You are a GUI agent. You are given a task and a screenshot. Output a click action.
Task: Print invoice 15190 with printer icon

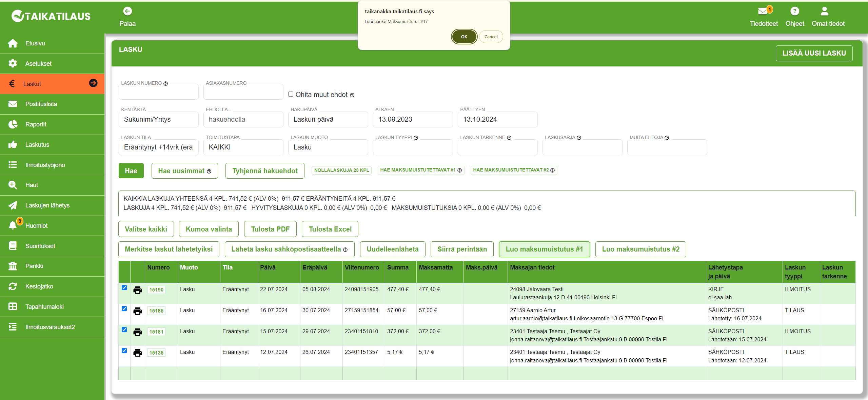[137, 290]
